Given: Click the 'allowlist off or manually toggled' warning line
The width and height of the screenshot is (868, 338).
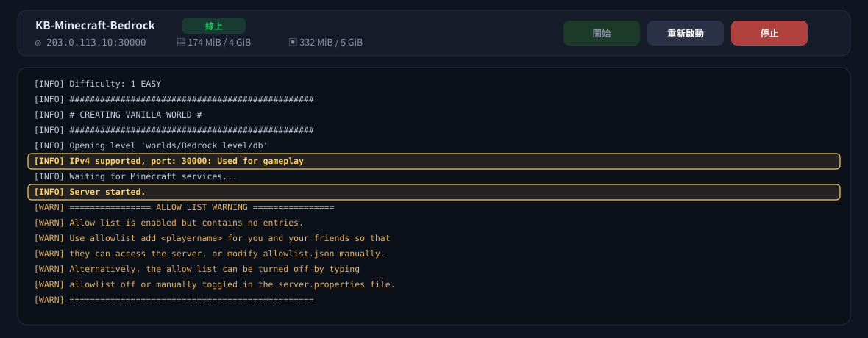Looking at the screenshot, I should (215, 284).
